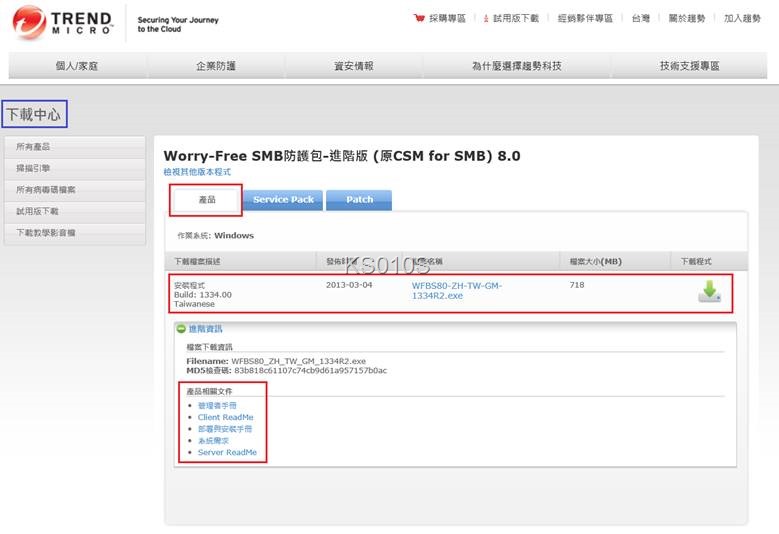Click the 檢視其他版本程式 link

(197, 172)
